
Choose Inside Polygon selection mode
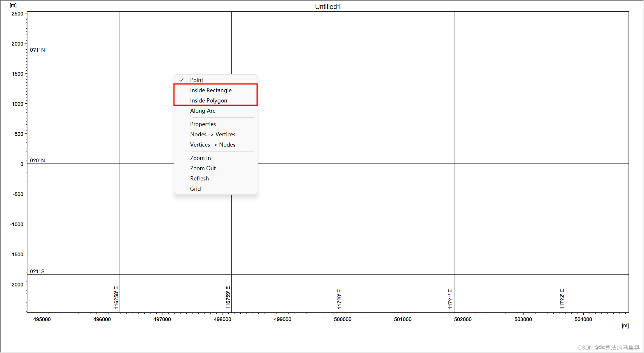pos(208,100)
